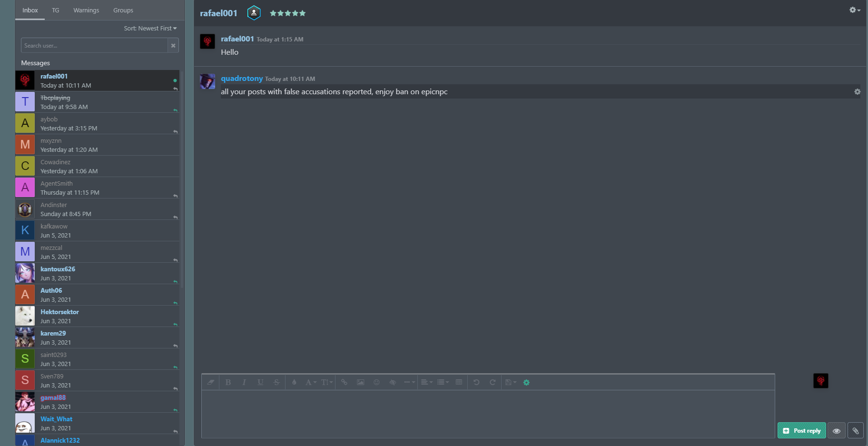Toggle bold formatting in editor
This screenshot has width=868, height=446.
click(228, 382)
